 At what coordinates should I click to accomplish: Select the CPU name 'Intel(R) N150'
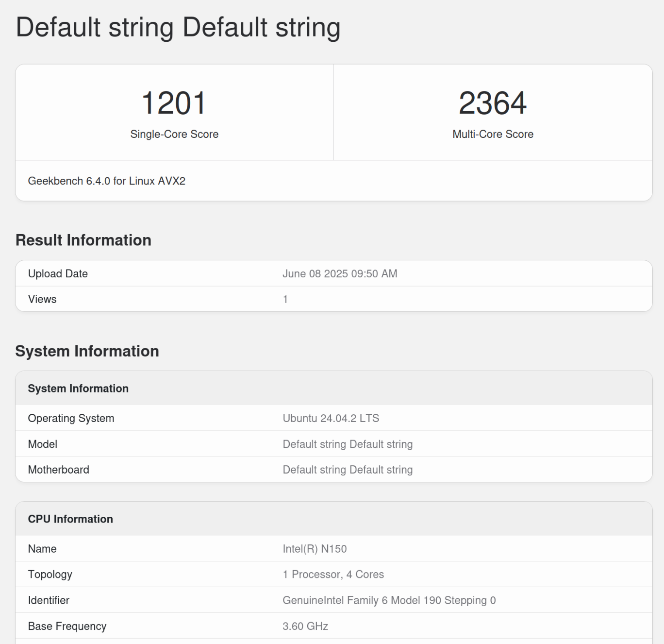pos(315,549)
